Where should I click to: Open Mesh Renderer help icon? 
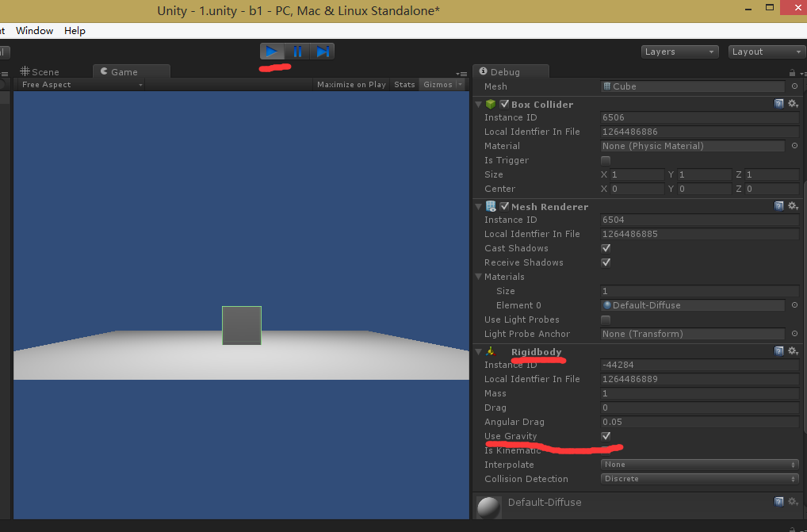(x=779, y=206)
